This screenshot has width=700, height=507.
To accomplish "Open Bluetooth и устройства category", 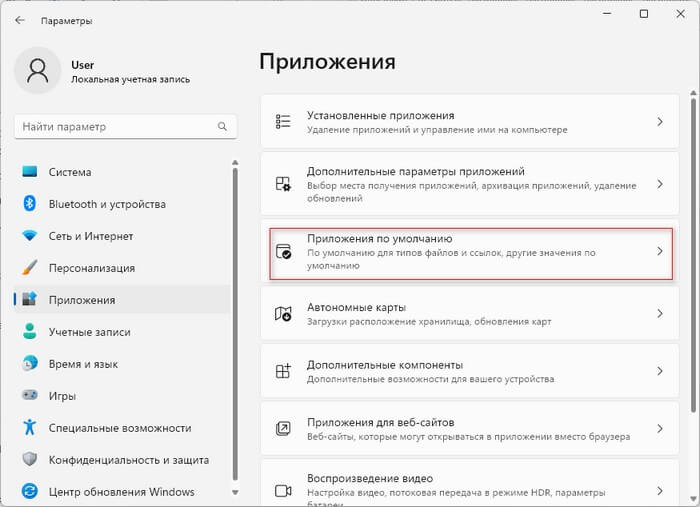I will [122, 204].
